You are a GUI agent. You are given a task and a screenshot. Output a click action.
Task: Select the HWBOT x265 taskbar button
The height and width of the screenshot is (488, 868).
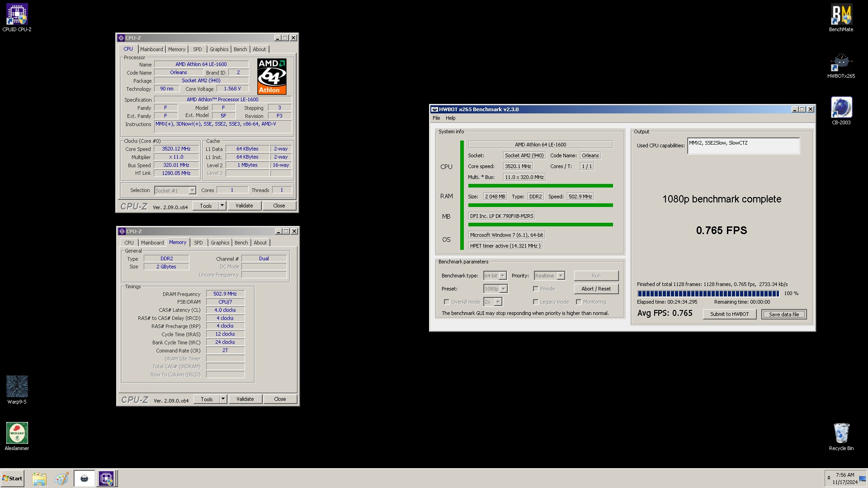tap(85, 479)
